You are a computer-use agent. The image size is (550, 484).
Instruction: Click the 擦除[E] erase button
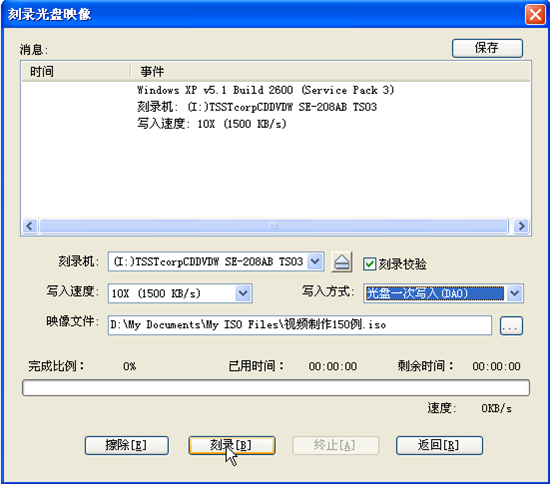point(127,445)
